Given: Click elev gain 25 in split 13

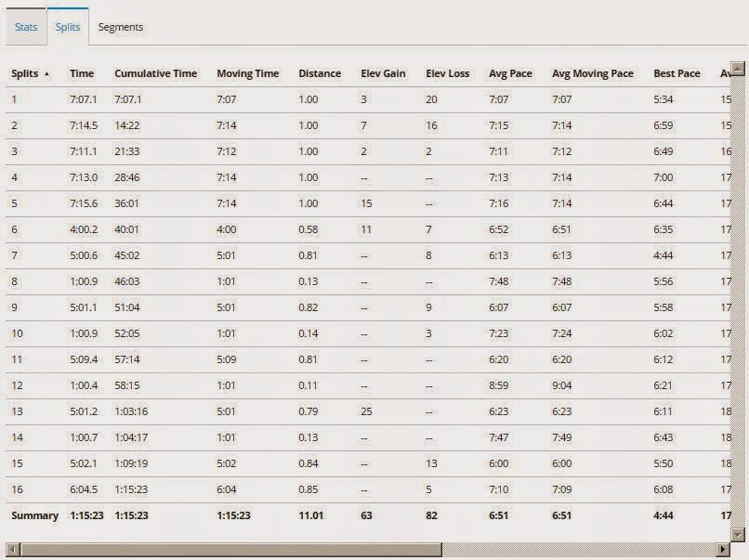Looking at the screenshot, I should point(366,411).
